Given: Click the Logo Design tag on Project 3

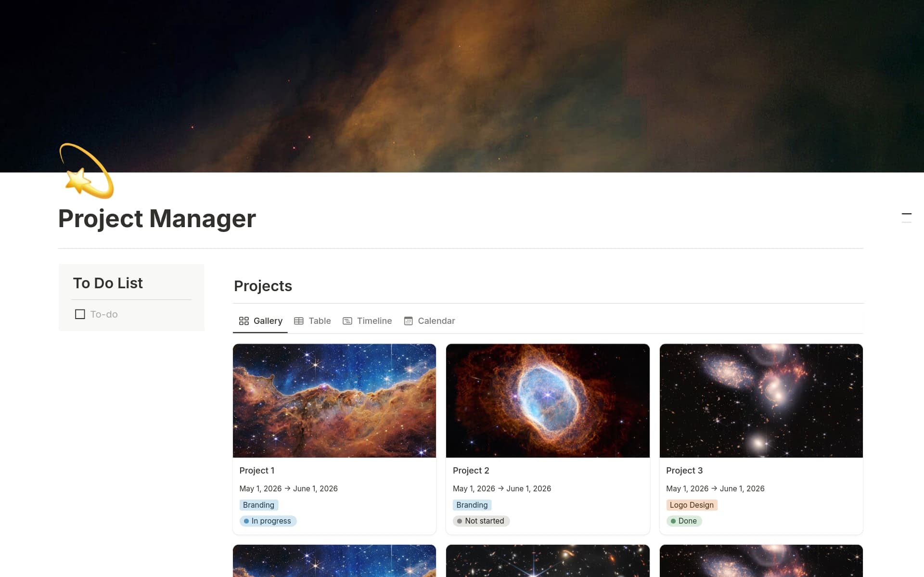Looking at the screenshot, I should click(x=692, y=505).
